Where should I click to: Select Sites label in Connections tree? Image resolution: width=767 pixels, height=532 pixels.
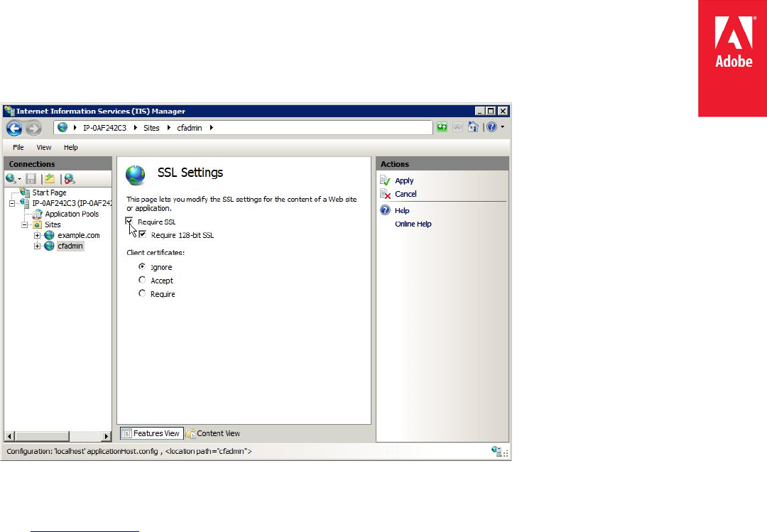click(53, 224)
